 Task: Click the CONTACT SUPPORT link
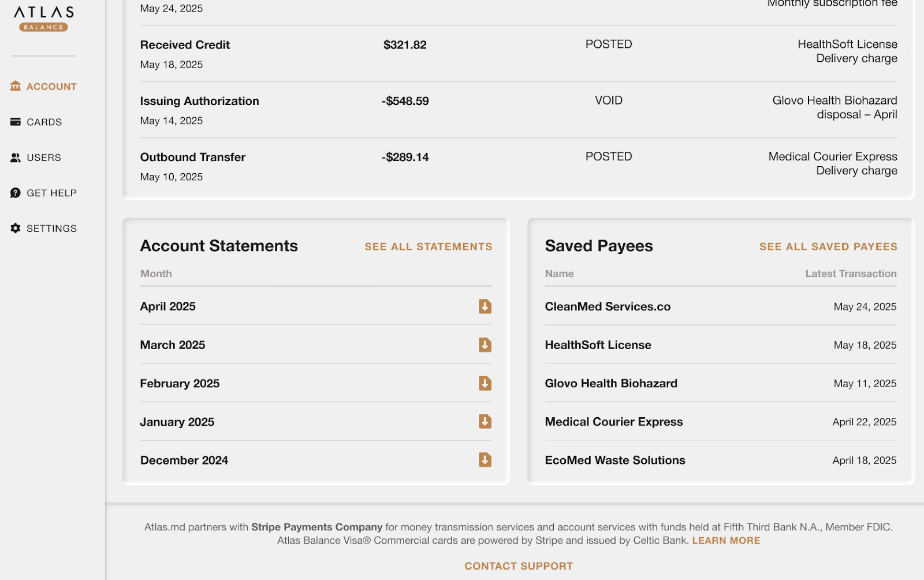518,566
